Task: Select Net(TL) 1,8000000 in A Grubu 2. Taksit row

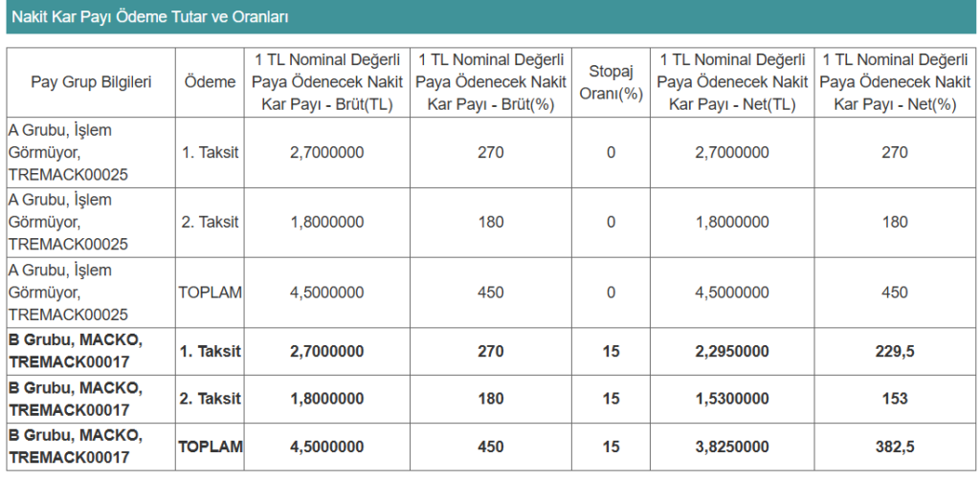Action: pyautogui.click(x=732, y=223)
